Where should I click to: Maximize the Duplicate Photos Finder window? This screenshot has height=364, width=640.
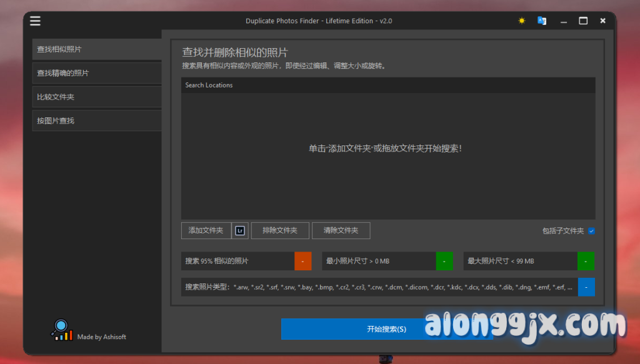pos(583,21)
